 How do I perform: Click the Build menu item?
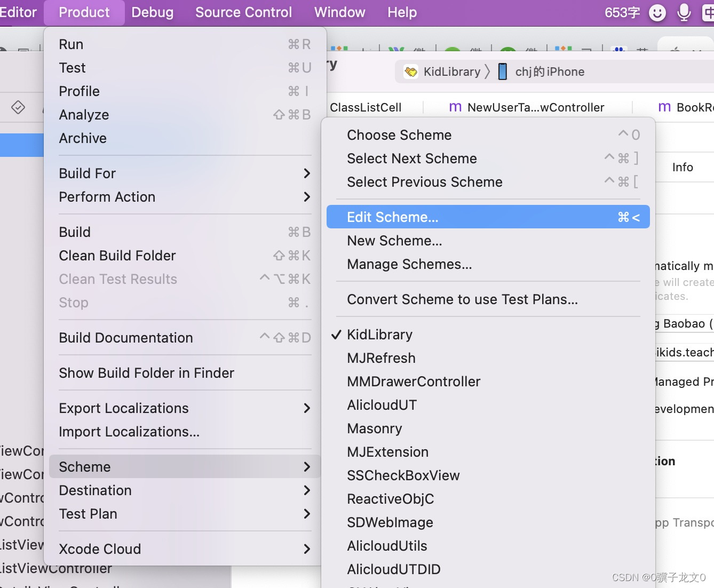tap(185, 232)
